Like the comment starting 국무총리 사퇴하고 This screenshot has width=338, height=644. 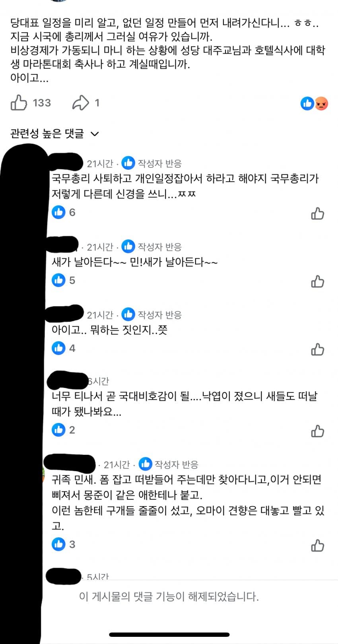[x=317, y=213]
